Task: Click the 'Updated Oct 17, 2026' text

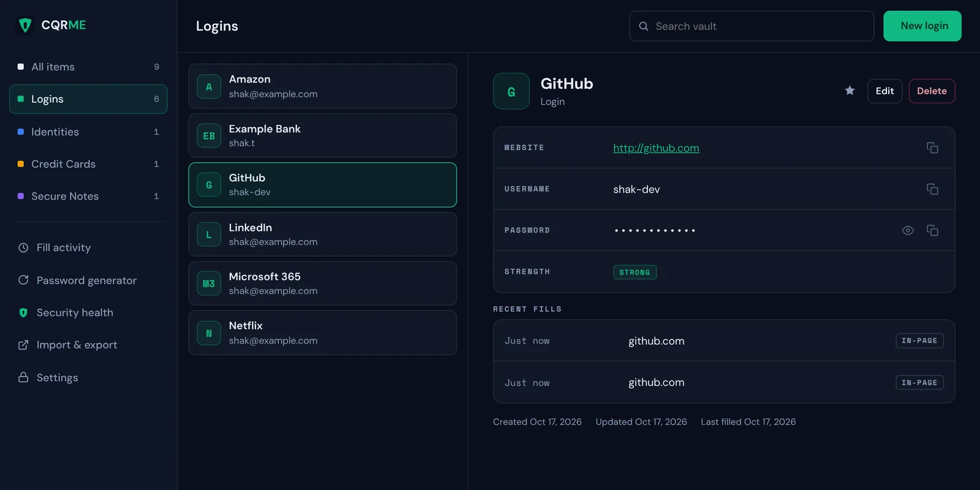Action: [641, 422]
